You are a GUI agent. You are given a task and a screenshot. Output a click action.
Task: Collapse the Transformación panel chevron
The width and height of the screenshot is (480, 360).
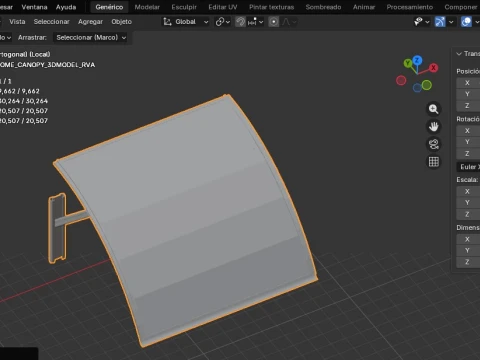click(459, 54)
